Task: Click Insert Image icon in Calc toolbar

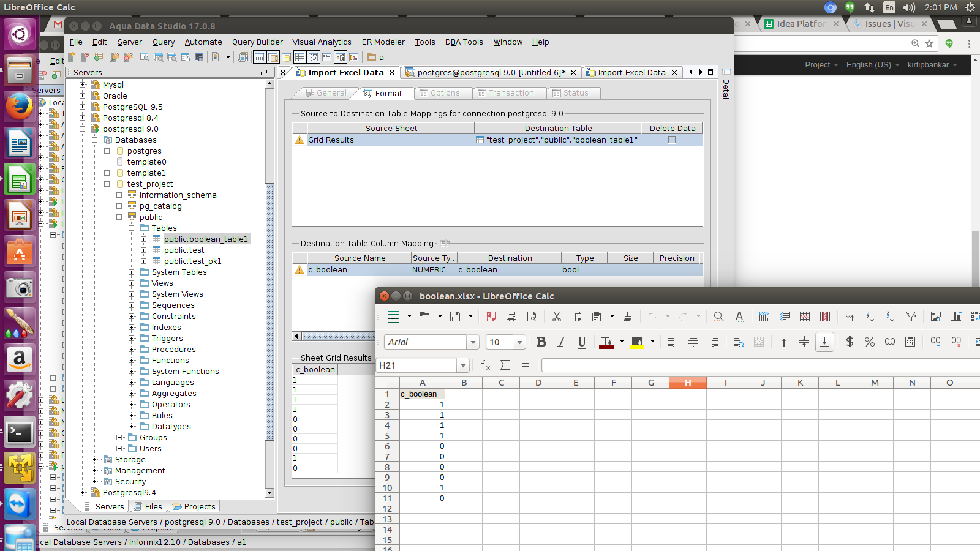Action: [935, 317]
